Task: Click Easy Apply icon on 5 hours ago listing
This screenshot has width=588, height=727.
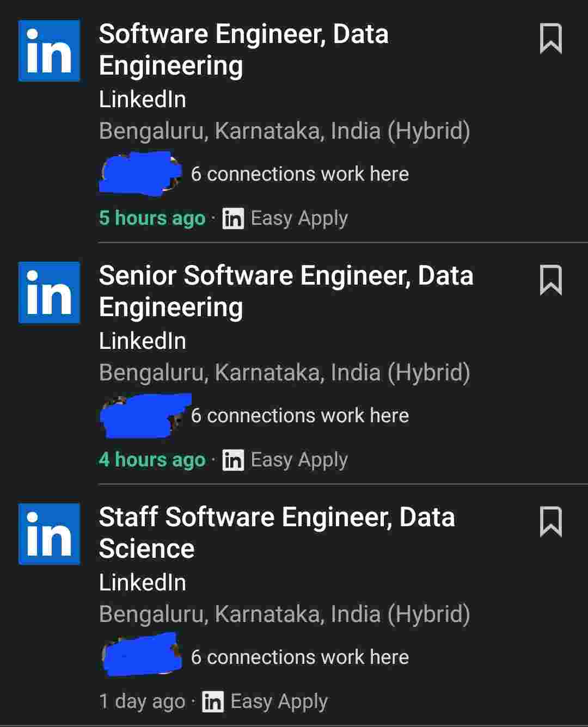Action: click(x=233, y=219)
